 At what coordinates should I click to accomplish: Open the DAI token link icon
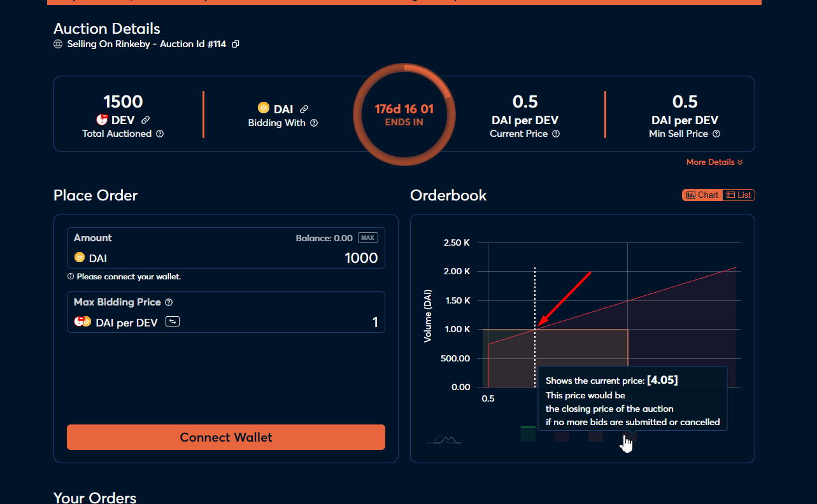pyautogui.click(x=304, y=109)
